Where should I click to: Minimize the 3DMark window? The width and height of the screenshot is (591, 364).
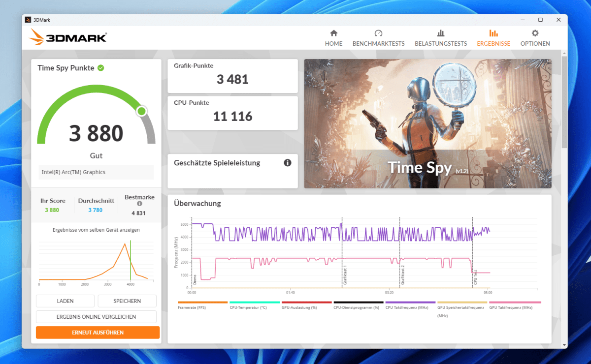click(522, 20)
